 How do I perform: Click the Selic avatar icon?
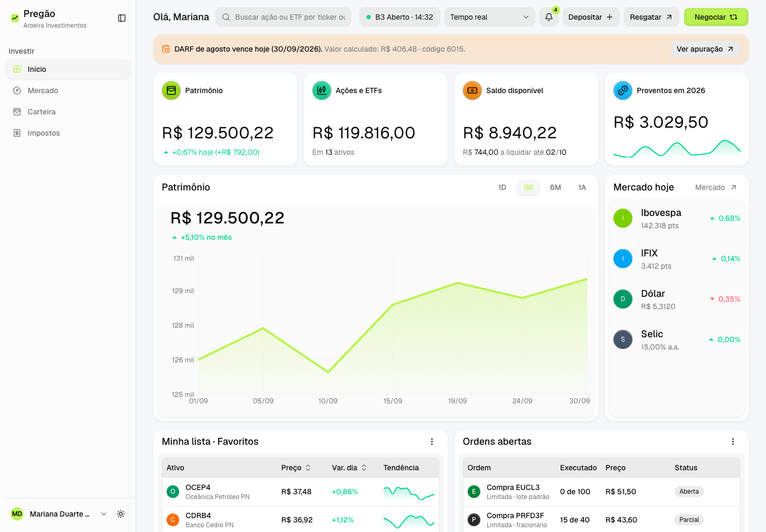click(x=623, y=339)
